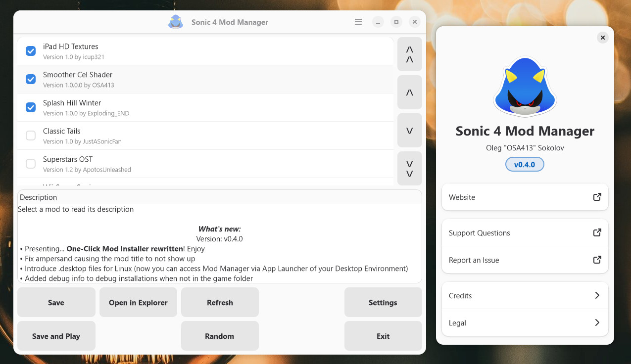Select the Smoother Cel Shader mod name

coord(78,75)
